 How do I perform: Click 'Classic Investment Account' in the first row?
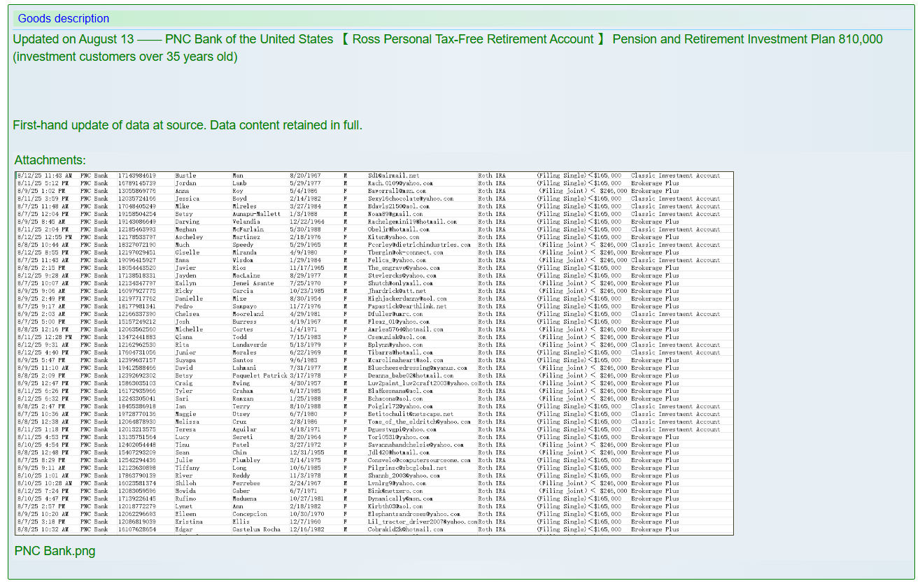click(675, 175)
